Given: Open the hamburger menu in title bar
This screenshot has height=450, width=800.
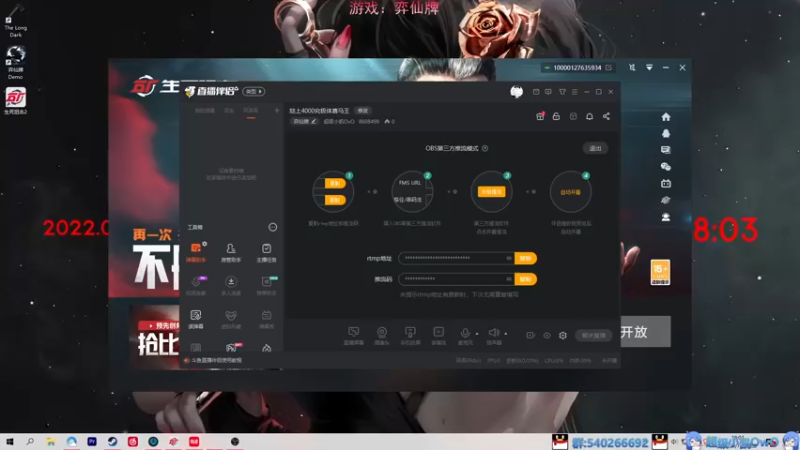Looking at the screenshot, I should (x=574, y=92).
